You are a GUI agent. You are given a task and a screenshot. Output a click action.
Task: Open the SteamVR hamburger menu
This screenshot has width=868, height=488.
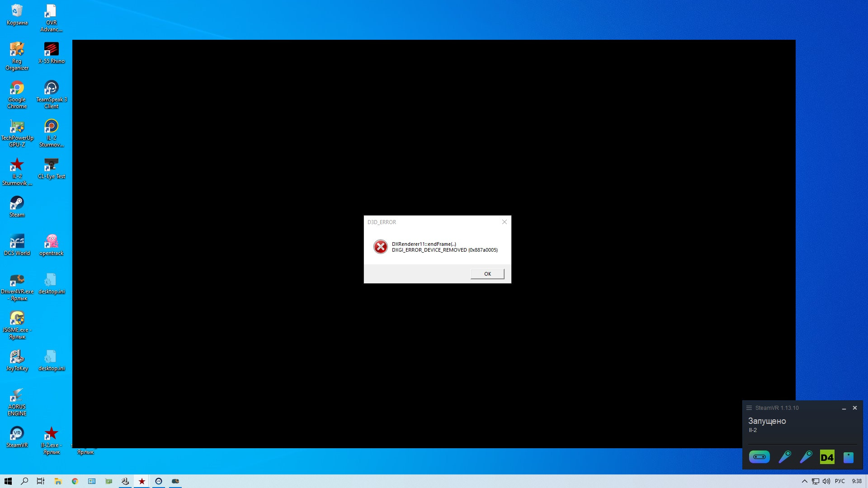click(749, 408)
